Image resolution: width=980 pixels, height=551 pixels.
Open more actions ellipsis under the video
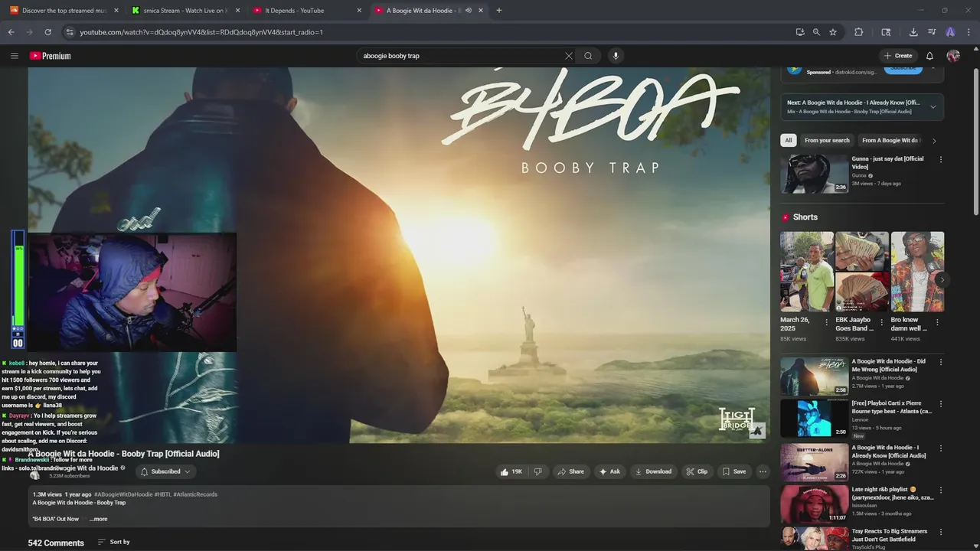click(763, 471)
